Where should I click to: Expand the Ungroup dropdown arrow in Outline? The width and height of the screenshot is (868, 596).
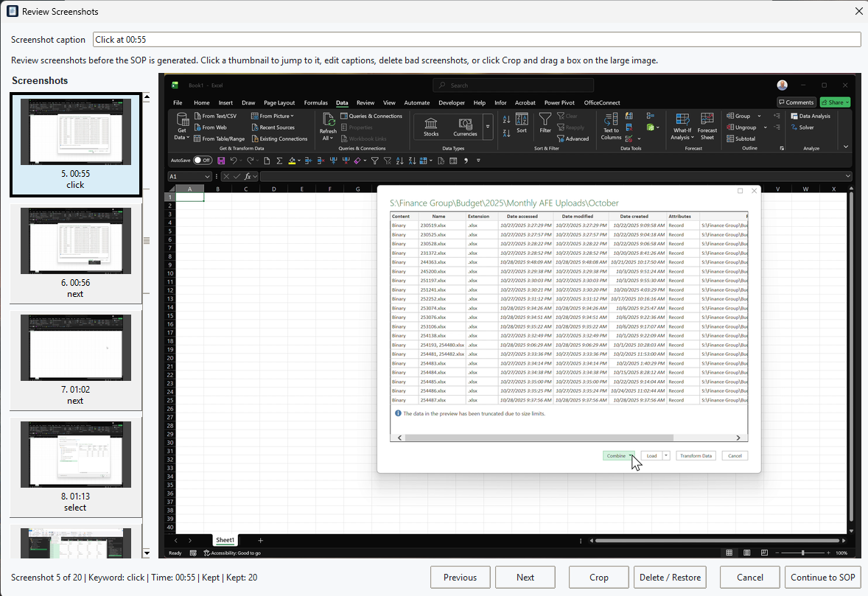pyautogui.click(x=765, y=127)
